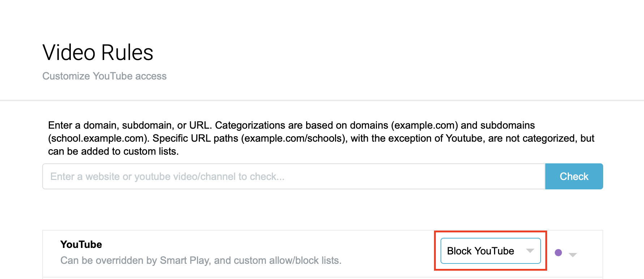The height and width of the screenshot is (279, 644).
Task: Click the arrow inside the Block YouTube selector
Action: tap(530, 251)
